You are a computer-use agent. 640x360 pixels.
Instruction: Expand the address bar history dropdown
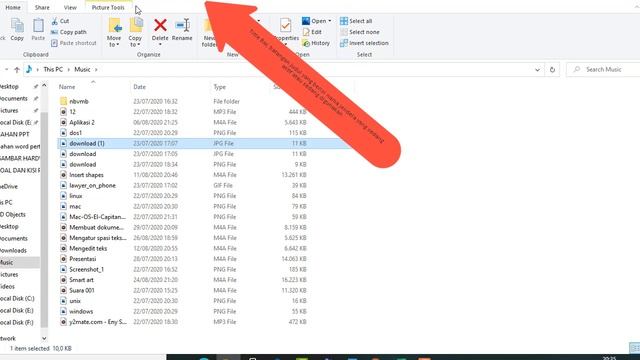(x=537, y=70)
